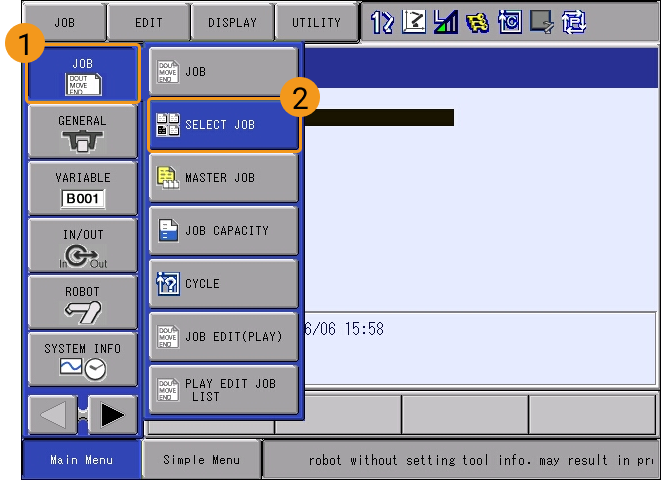Open the VARIABLE main menu item
The width and height of the screenshot is (661, 480).
(83, 188)
